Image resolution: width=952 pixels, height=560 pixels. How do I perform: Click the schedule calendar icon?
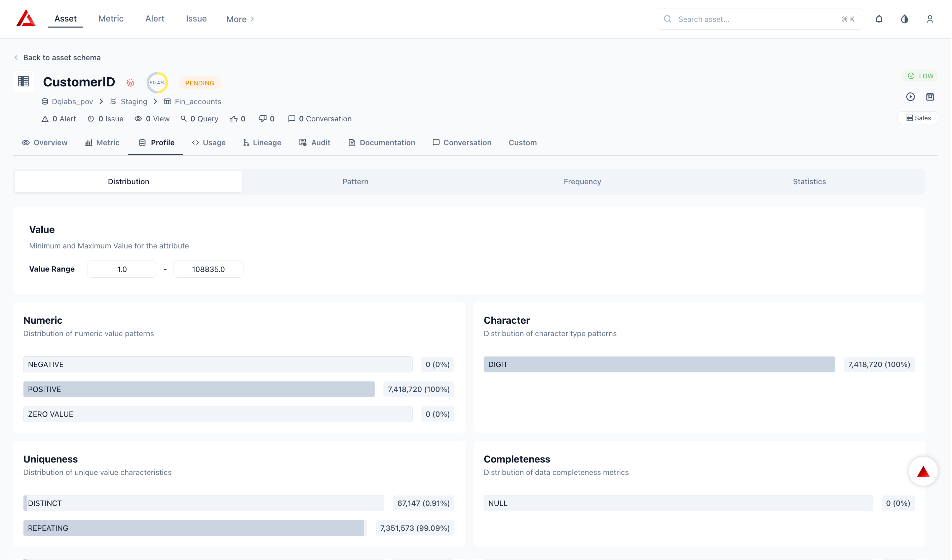point(931,97)
